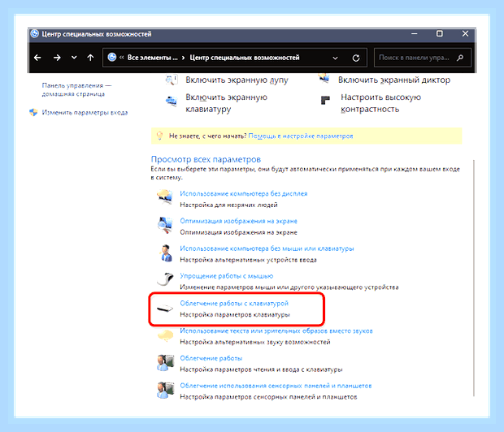
Task: Click 'Центр специальных возможностей' breadcrumb
Action: point(245,58)
